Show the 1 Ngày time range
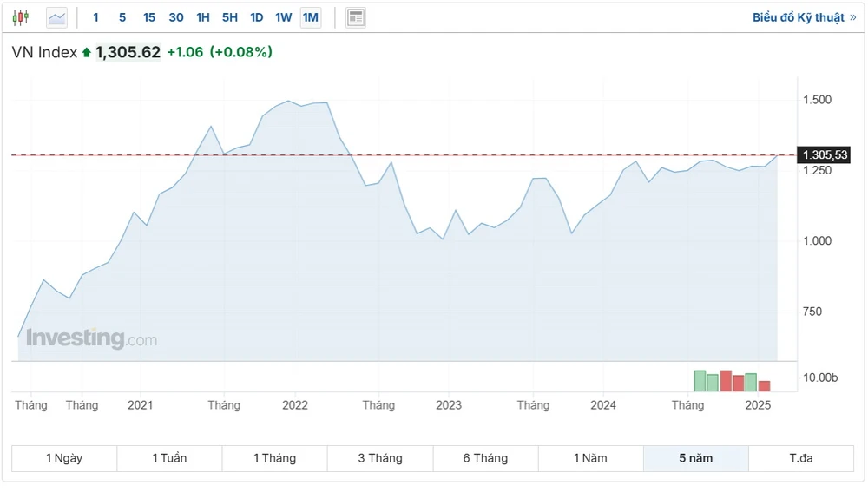 tap(64, 458)
